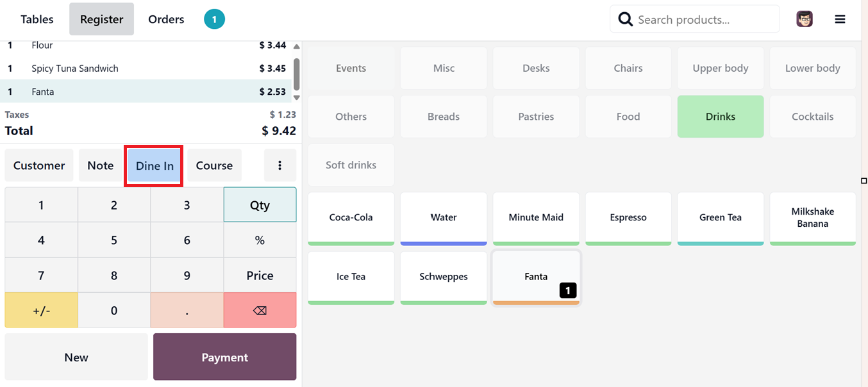This screenshot has width=868, height=387.
Task: Click the New order button
Action: point(76,358)
